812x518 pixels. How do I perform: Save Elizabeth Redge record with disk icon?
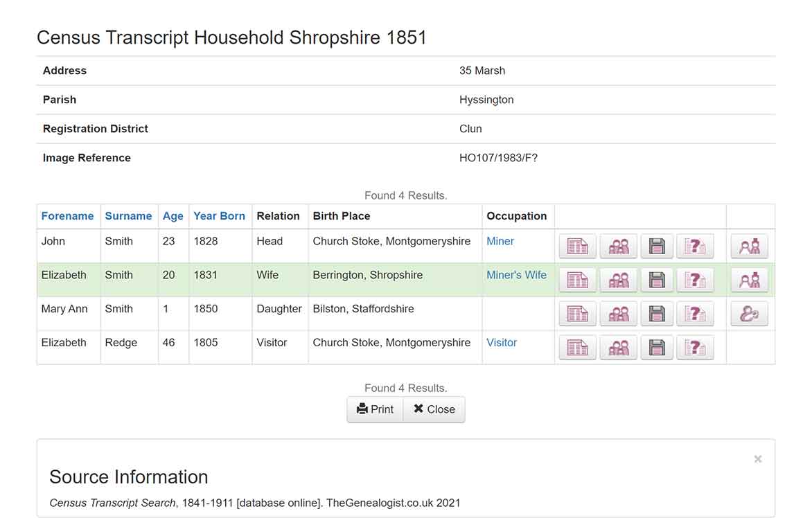click(657, 348)
